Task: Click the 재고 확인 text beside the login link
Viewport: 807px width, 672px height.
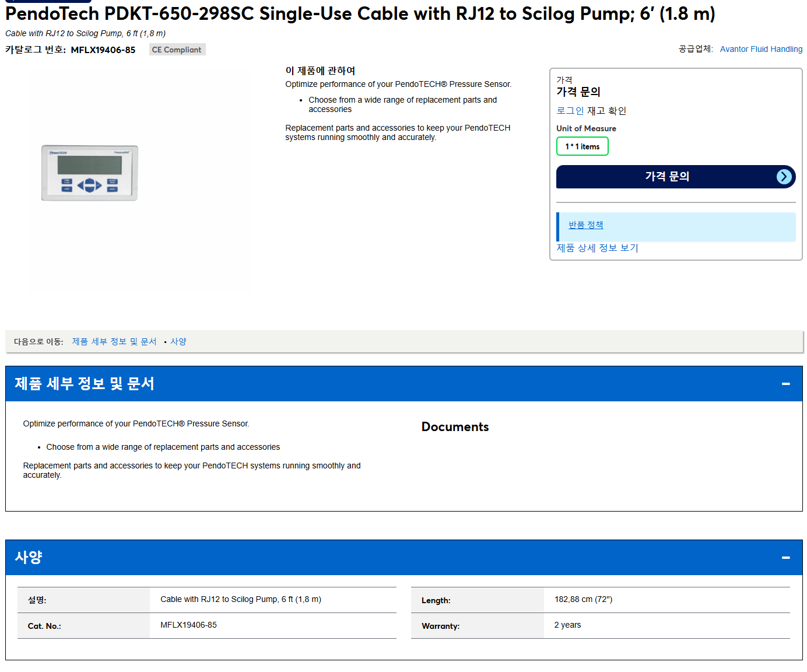Action: click(x=606, y=111)
